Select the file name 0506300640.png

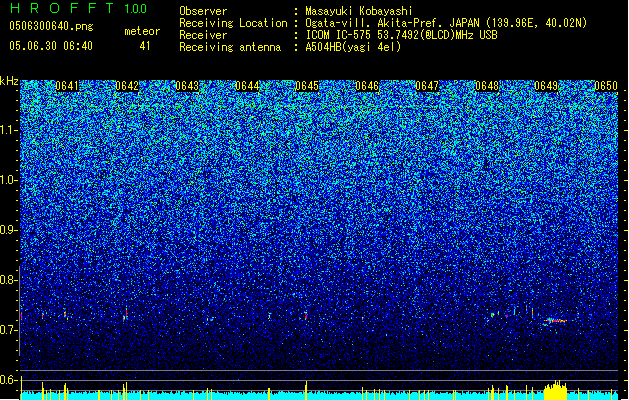[51, 26]
